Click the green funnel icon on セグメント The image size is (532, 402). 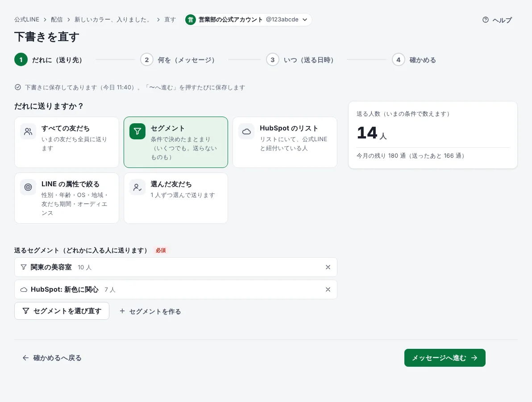(x=137, y=131)
